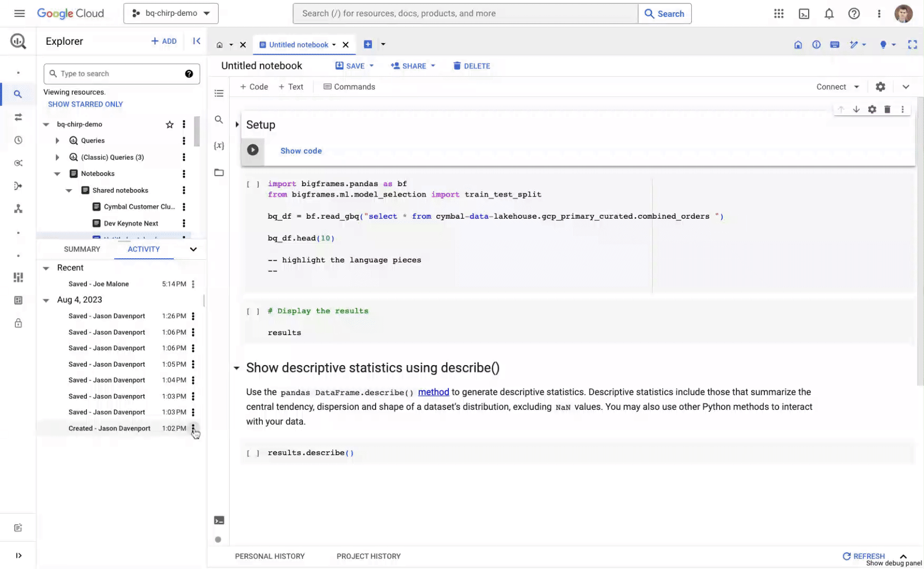Select the ACTIVITY tab

[143, 249]
